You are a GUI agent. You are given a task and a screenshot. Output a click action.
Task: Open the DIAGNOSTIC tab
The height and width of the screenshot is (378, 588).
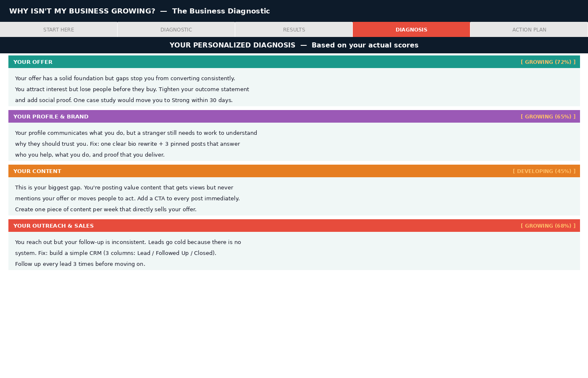tap(176, 29)
